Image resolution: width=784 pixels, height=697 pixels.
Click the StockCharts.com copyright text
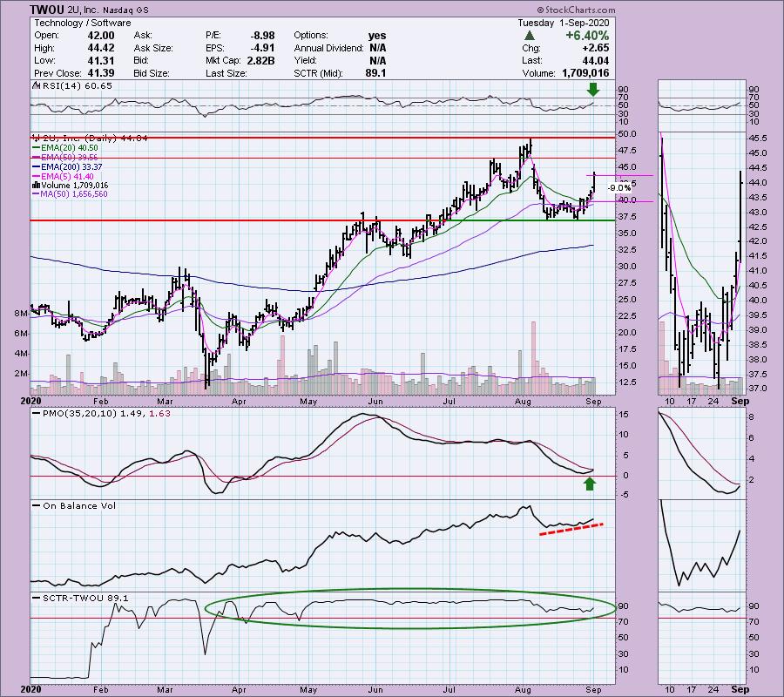click(x=576, y=10)
